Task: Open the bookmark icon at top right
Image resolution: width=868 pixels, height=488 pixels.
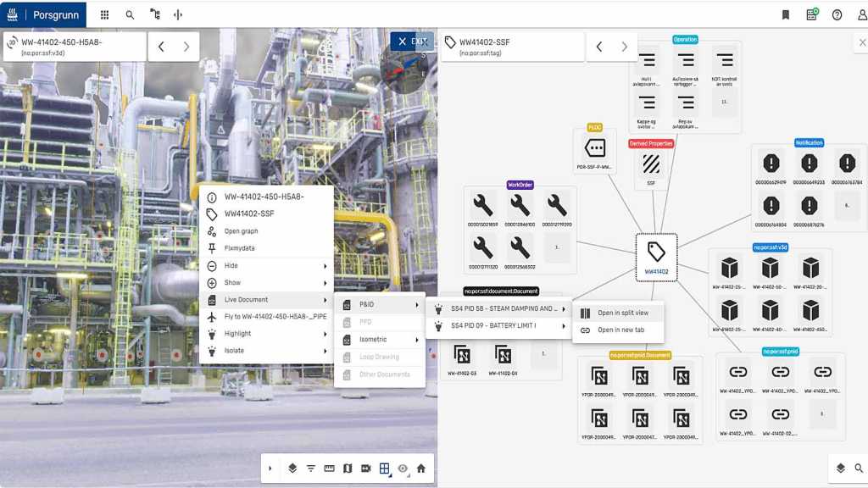Action: click(x=786, y=15)
